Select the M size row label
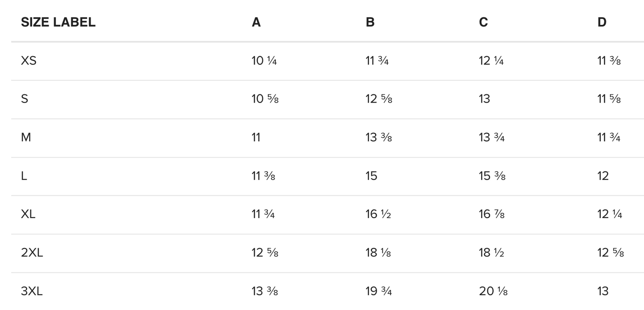 26,137
